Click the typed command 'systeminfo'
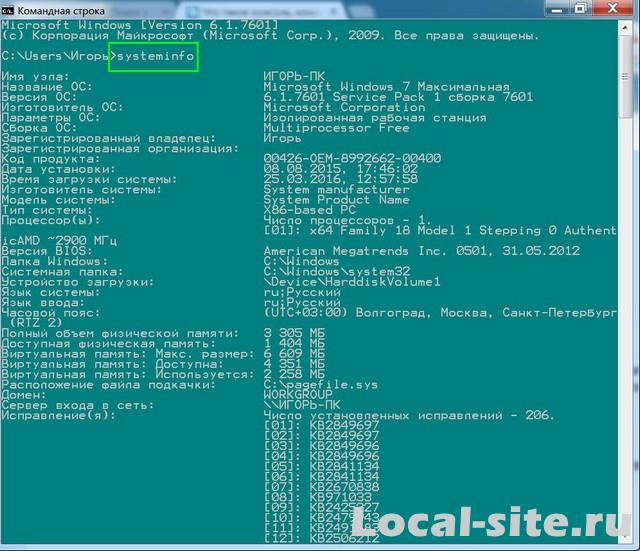 click(x=156, y=56)
